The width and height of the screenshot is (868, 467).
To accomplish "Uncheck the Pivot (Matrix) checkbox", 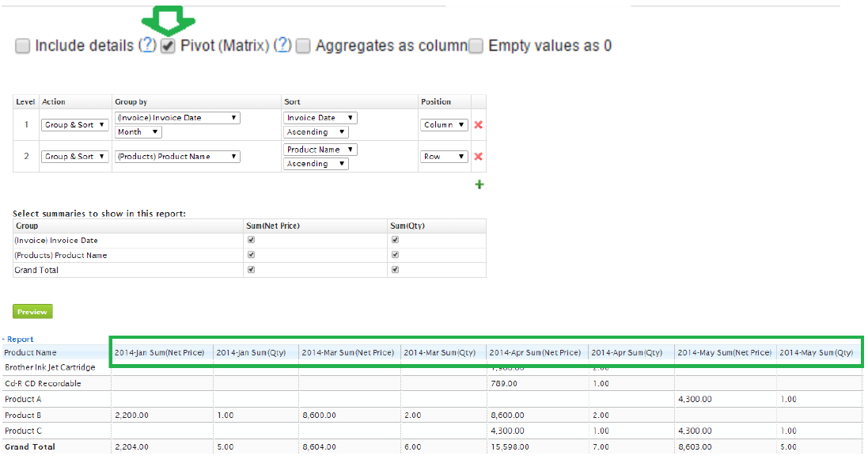I will click(168, 46).
